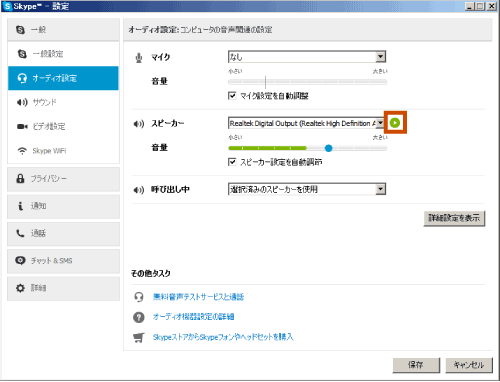The width and height of the screenshot is (500, 382).
Task: Open オーディオ機器設定の詳細 link
Action: (193, 317)
